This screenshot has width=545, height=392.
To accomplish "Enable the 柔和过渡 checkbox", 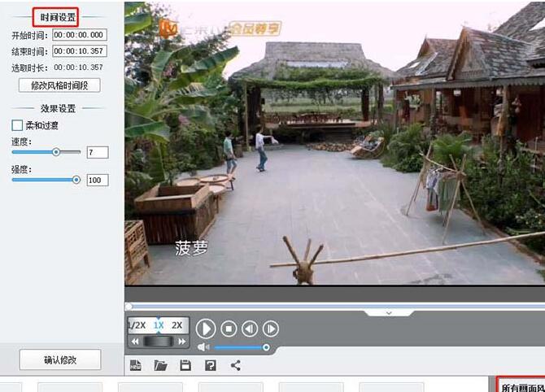I will (x=17, y=125).
